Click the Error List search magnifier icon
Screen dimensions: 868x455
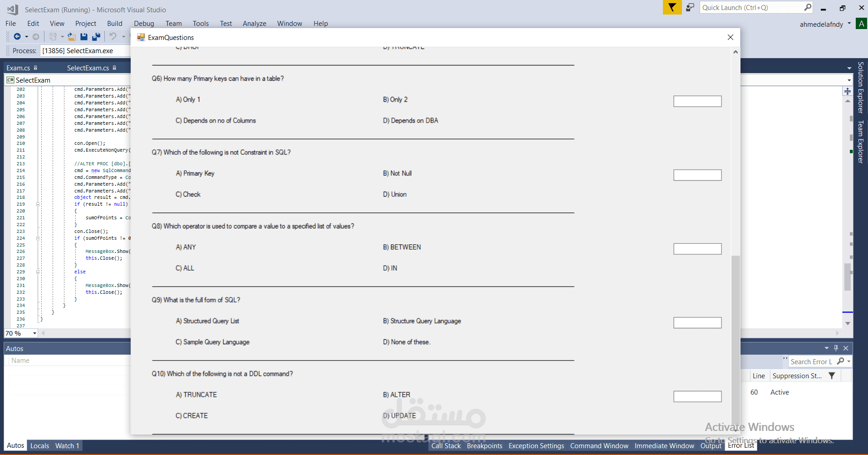[841, 361]
